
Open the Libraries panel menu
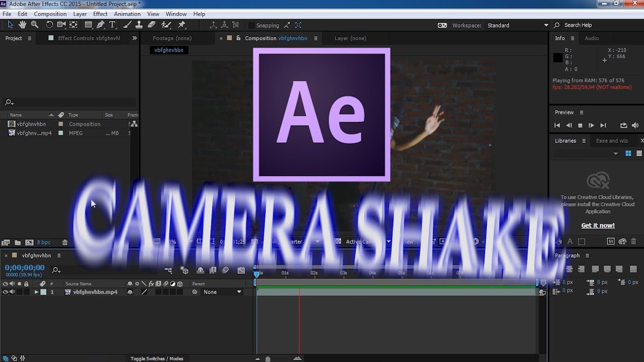584,141
